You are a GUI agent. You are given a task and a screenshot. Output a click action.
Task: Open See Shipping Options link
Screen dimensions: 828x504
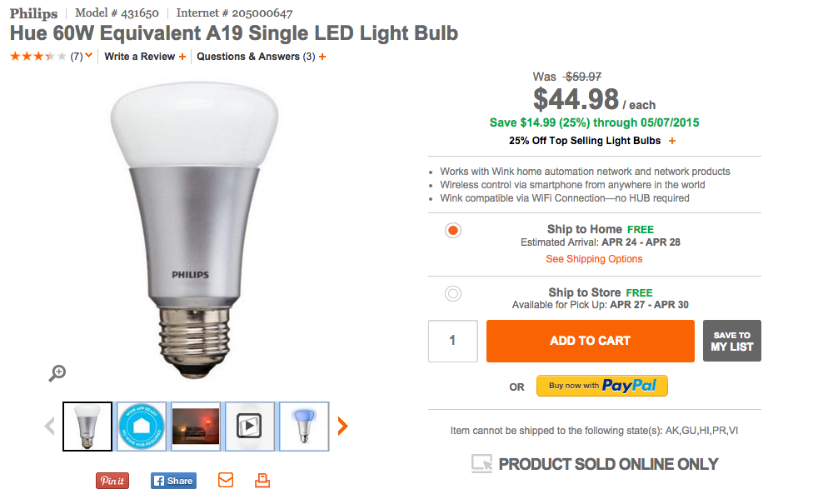point(594,259)
